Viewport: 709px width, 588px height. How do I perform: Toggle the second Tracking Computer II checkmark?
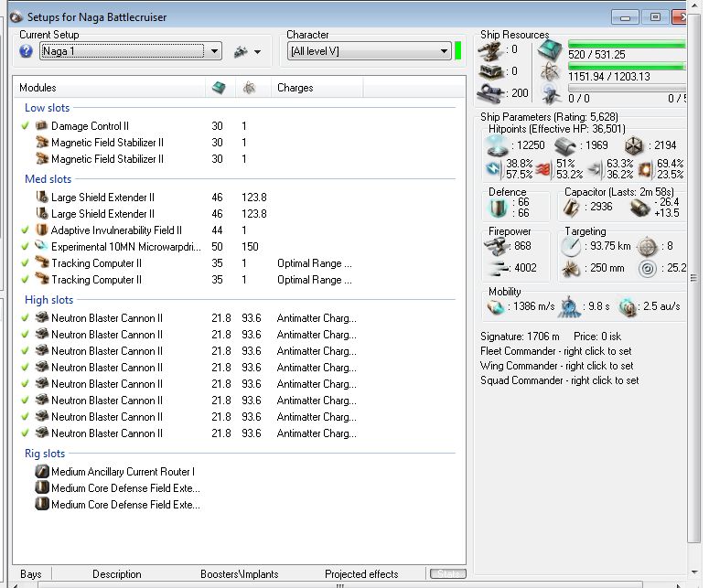click(26, 279)
